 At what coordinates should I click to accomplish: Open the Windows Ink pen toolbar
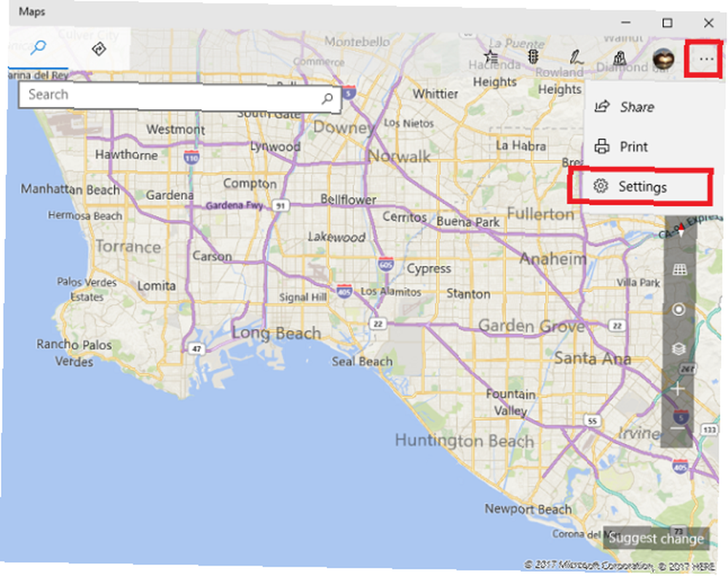(x=576, y=58)
